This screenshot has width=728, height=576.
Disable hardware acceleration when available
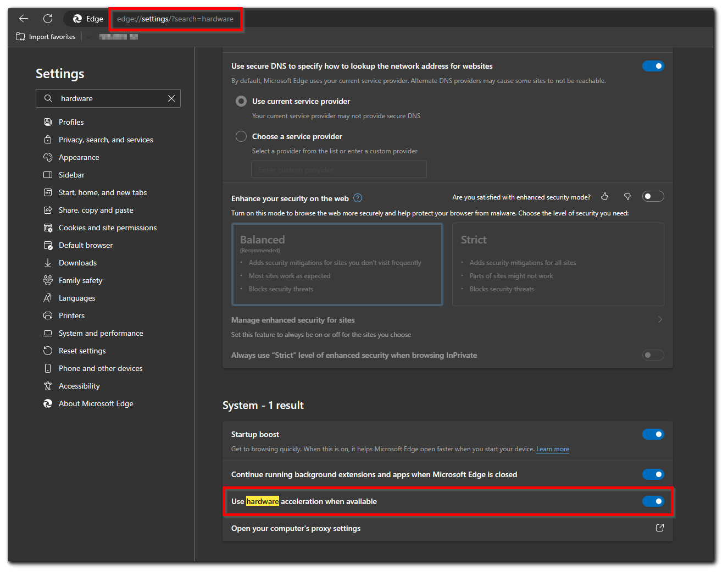653,501
